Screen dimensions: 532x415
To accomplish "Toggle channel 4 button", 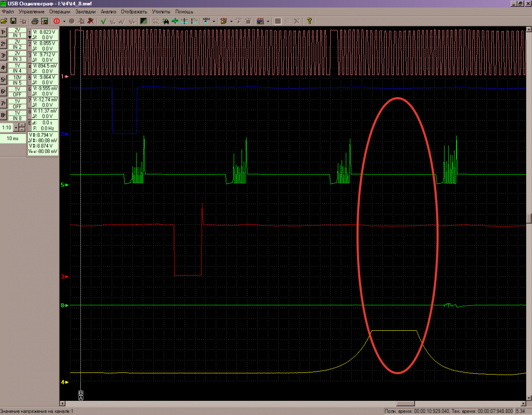I will point(3,68).
